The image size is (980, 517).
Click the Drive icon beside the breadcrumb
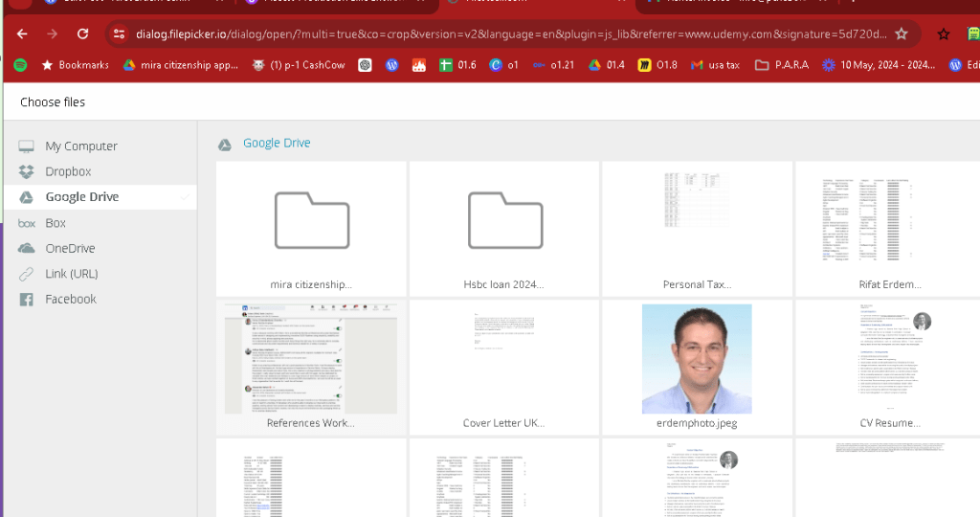[x=224, y=145]
